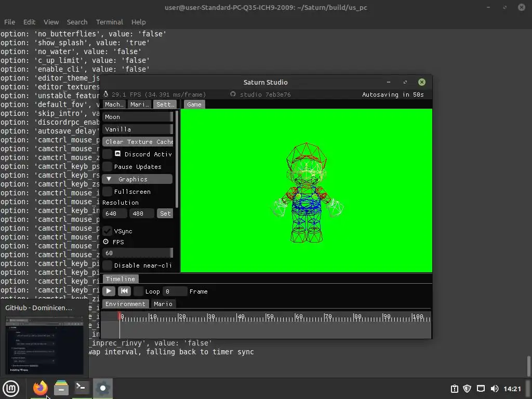Toggle the Discord Activity checkbox
Viewport: 532px width, 399px height.
[x=107, y=154]
